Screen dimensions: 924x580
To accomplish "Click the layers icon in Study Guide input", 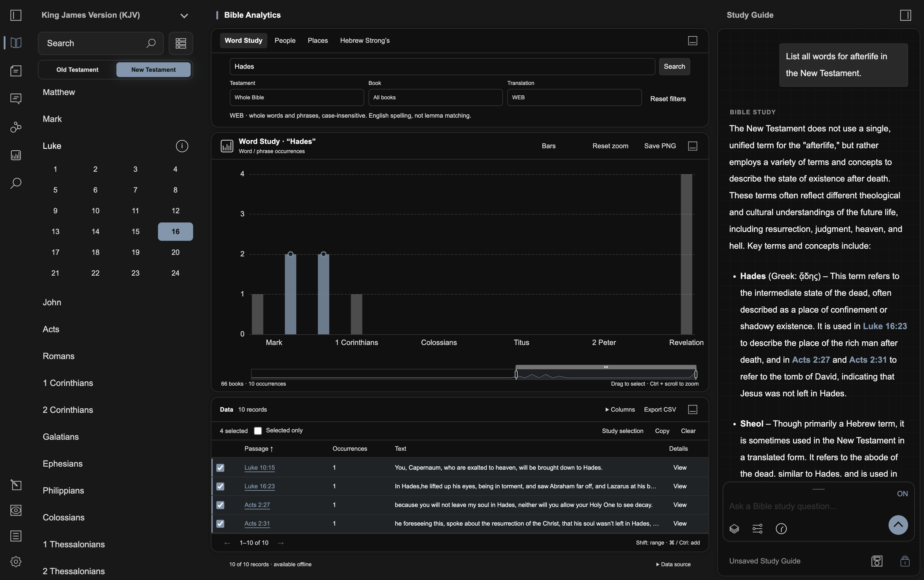I will 734,529.
